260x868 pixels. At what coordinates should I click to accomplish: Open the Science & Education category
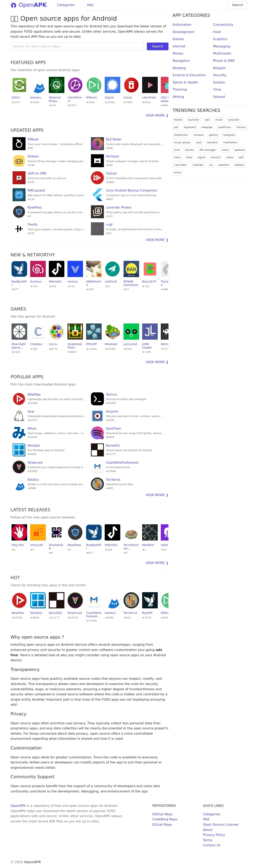[x=189, y=75]
